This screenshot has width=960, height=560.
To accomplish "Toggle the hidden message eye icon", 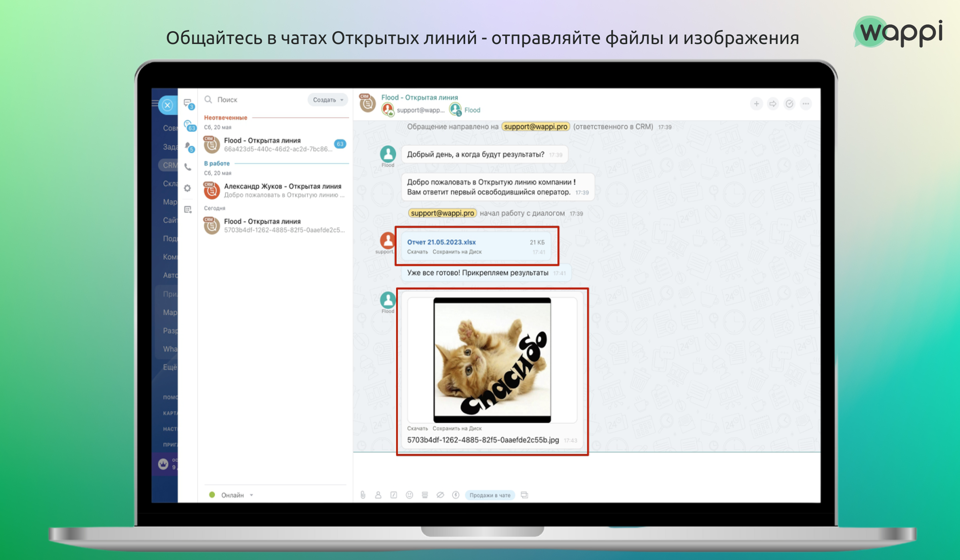I will tap(440, 495).
